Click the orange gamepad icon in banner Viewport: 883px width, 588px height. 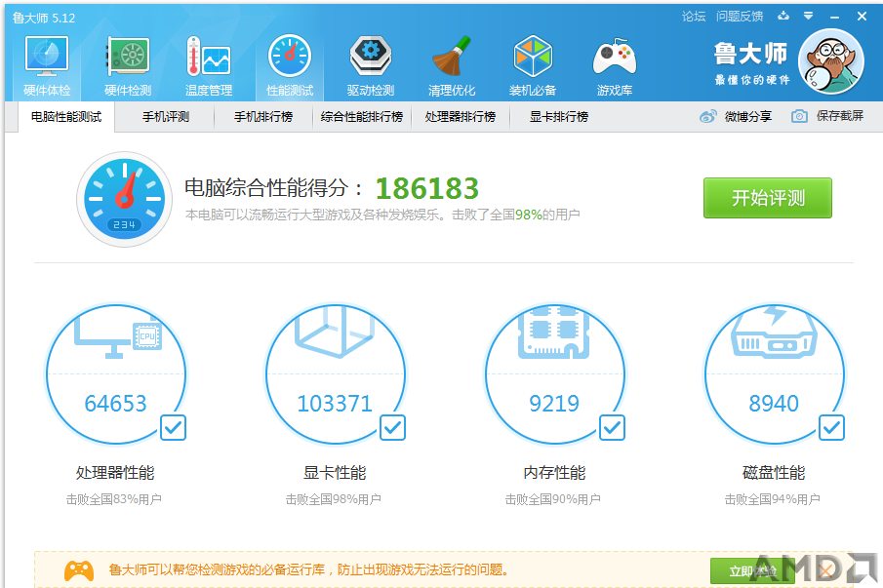[x=79, y=570]
